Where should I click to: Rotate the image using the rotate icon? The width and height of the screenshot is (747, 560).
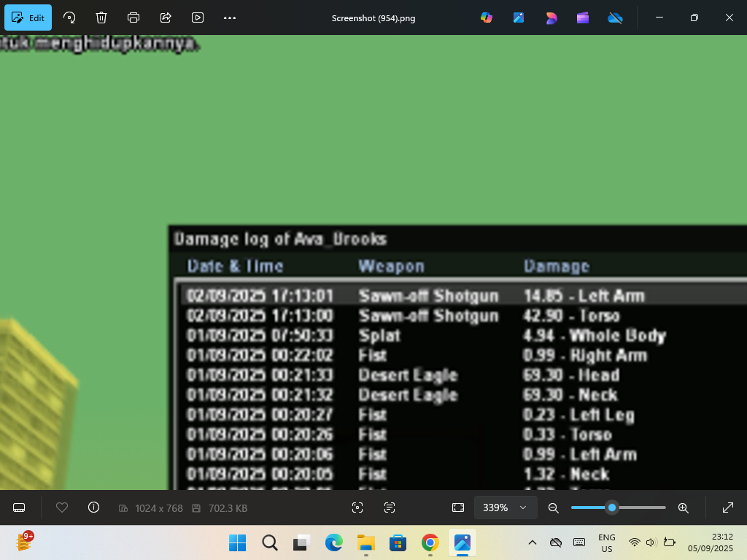pyautogui.click(x=69, y=17)
